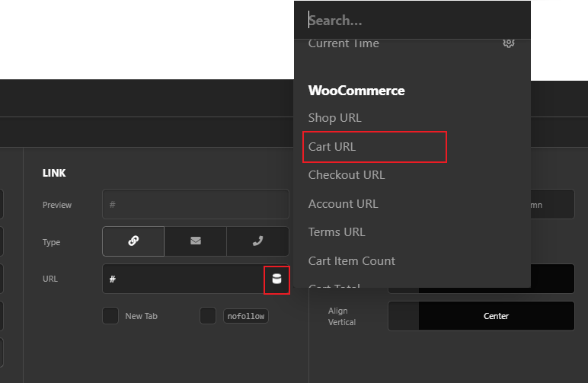Click the New Tab label

pyautogui.click(x=142, y=316)
